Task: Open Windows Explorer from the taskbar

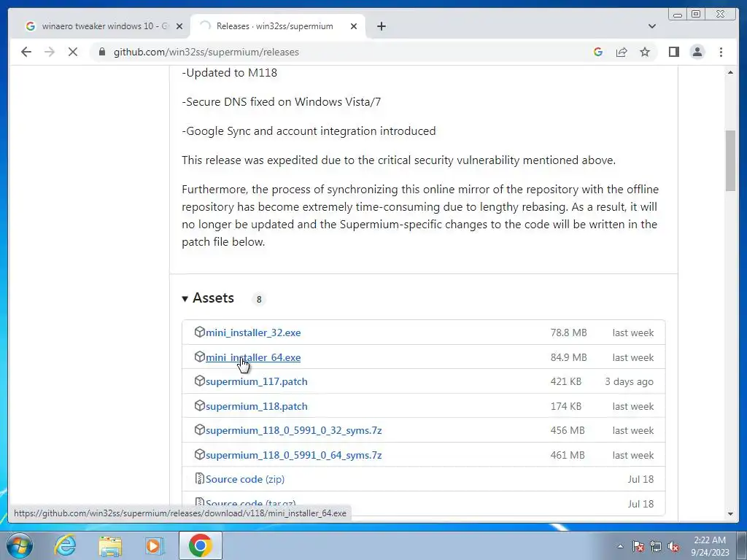Action: (x=110, y=545)
